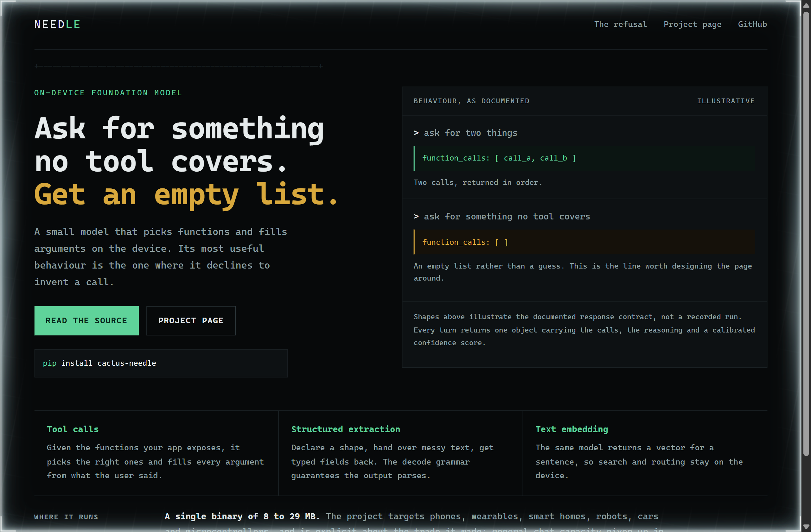Click BEHAVIOUR, AS DOCUMENTED panel title
The image size is (811, 532).
pyautogui.click(x=471, y=101)
